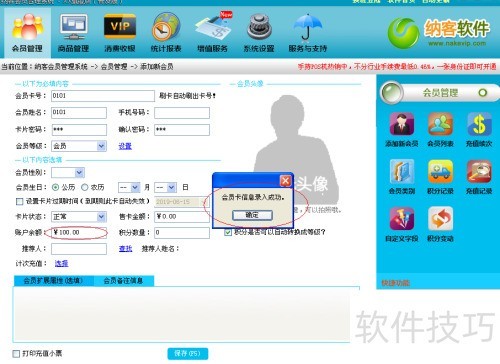
Task: Expand the 卡片状态 dropdown
Action: point(101,217)
